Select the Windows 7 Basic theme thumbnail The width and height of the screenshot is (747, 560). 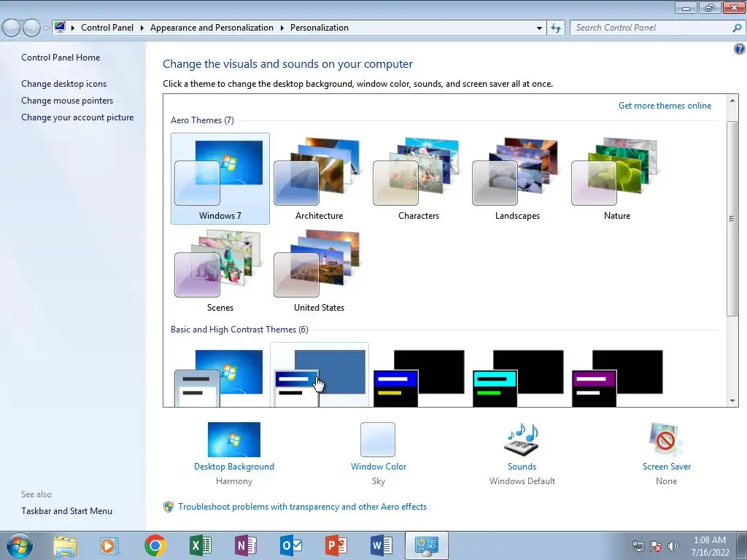point(220,378)
